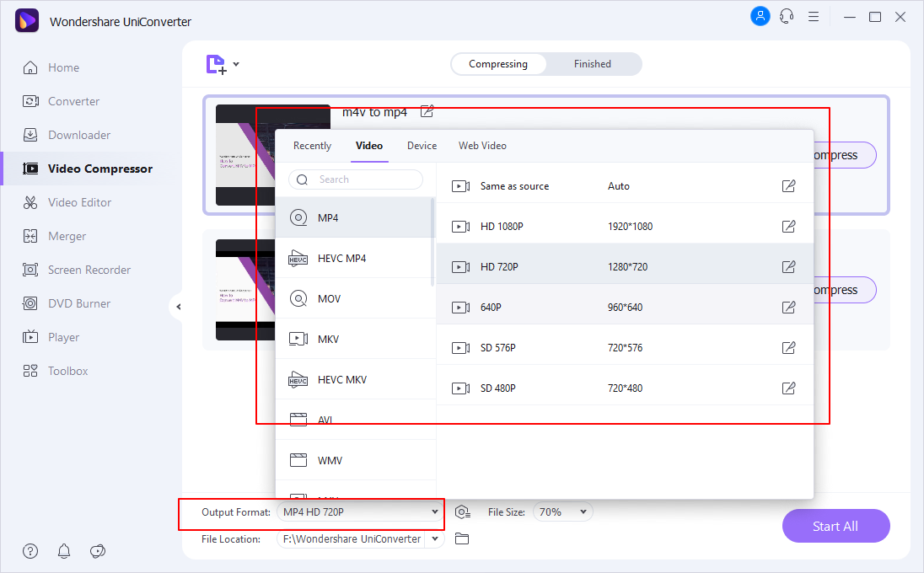This screenshot has height=573, width=924.
Task: Open the Player tool
Action: pyautogui.click(x=51, y=337)
